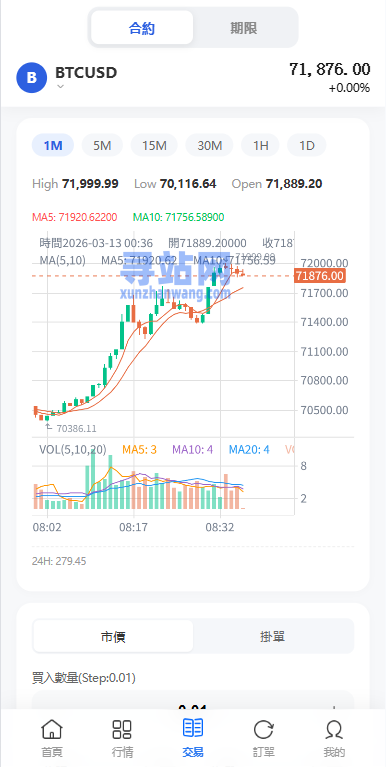386x767 pixels.
Task: Click the green MA10: 71756.58900 label
Action: click(179, 217)
